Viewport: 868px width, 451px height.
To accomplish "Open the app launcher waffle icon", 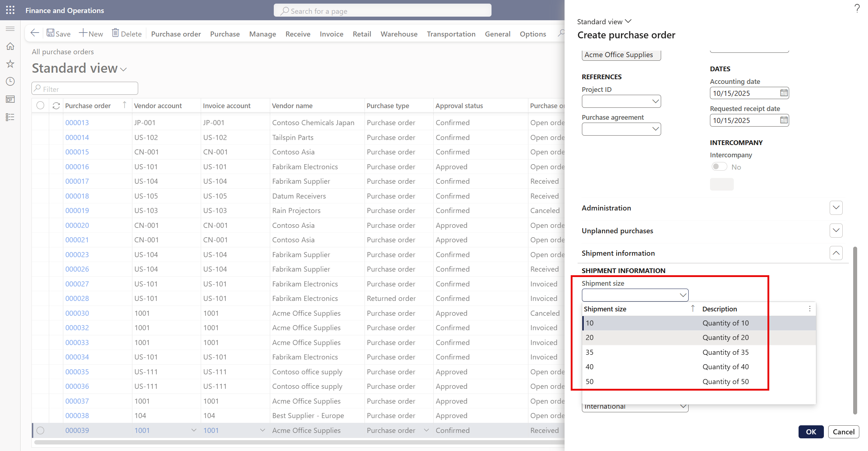I will [x=10, y=10].
